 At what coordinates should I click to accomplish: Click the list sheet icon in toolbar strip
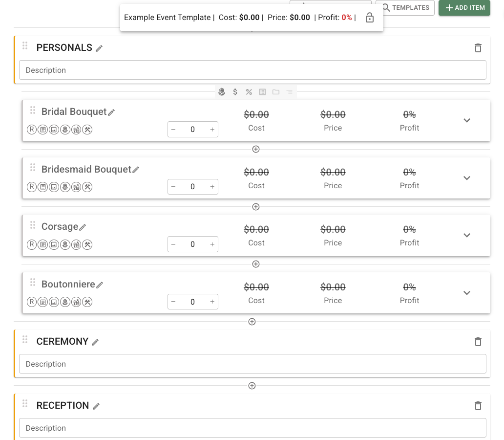(262, 92)
